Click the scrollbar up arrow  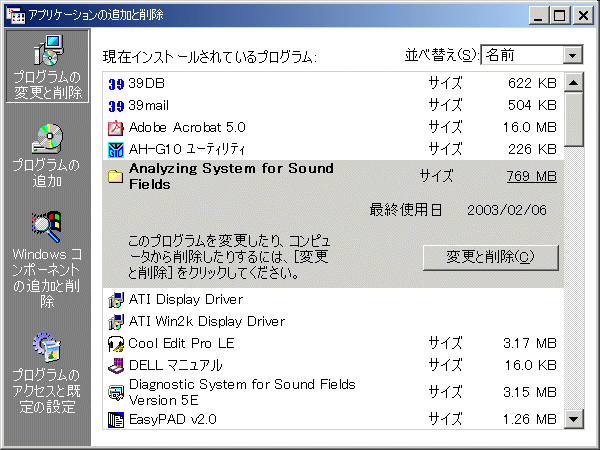(x=574, y=82)
